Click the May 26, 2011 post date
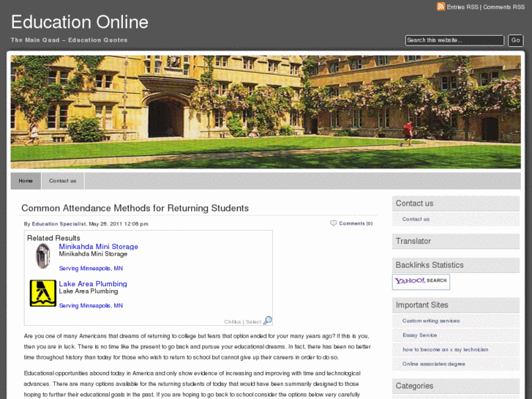The width and height of the screenshot is (532, 399). click(x=119, y=224)
